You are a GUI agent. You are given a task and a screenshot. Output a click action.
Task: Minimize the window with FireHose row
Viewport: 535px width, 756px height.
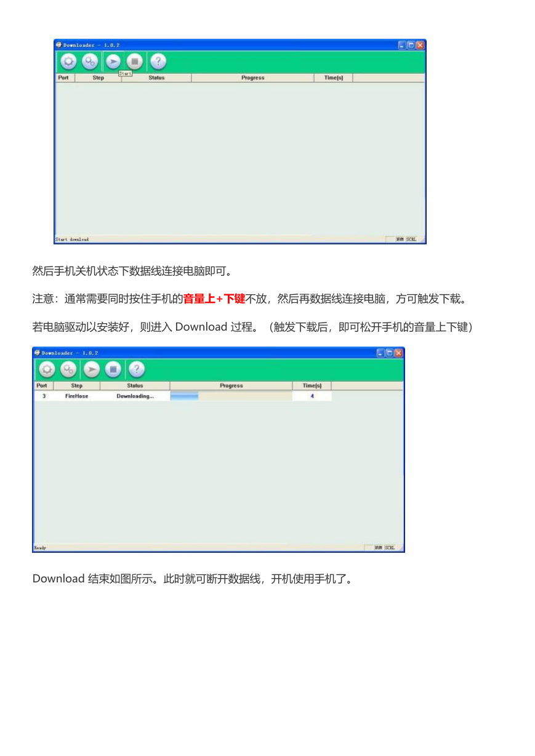click(380, 353)
